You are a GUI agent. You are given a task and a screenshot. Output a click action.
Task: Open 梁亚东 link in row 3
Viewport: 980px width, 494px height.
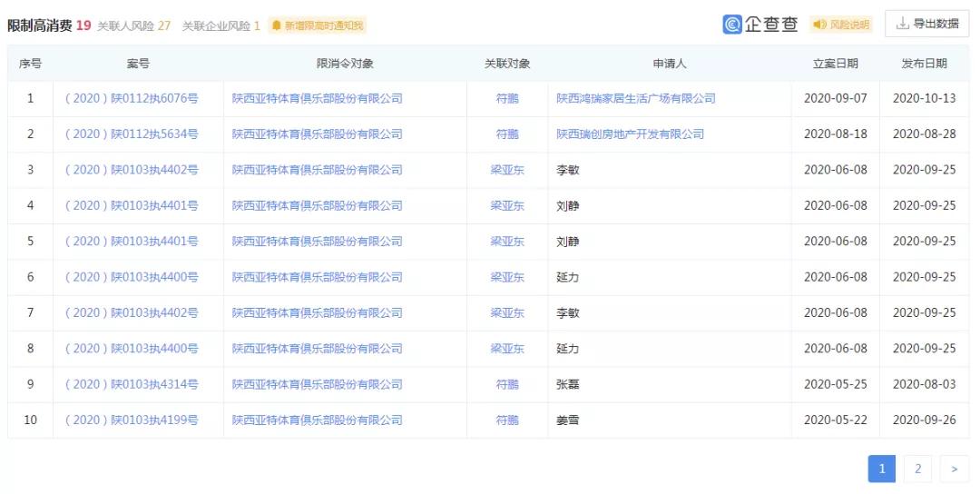tap(507, 170)
